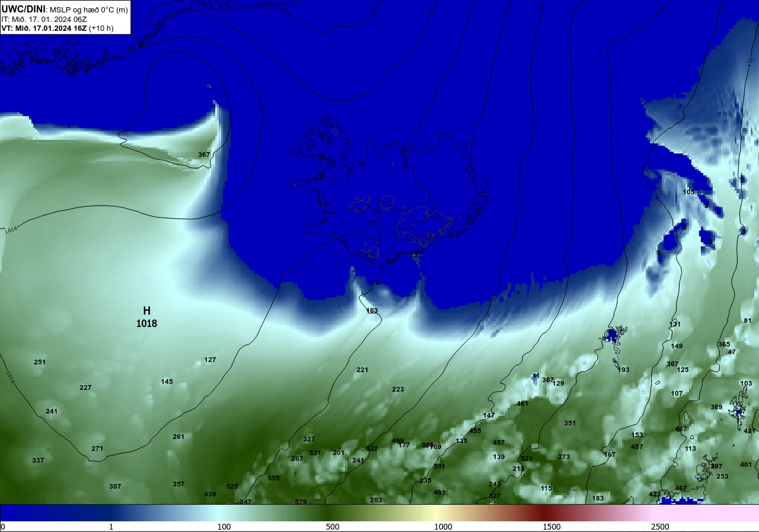This screenshot has width=759, height=532.
Task: Click the 357 height label
Action: tap(178, 484)
